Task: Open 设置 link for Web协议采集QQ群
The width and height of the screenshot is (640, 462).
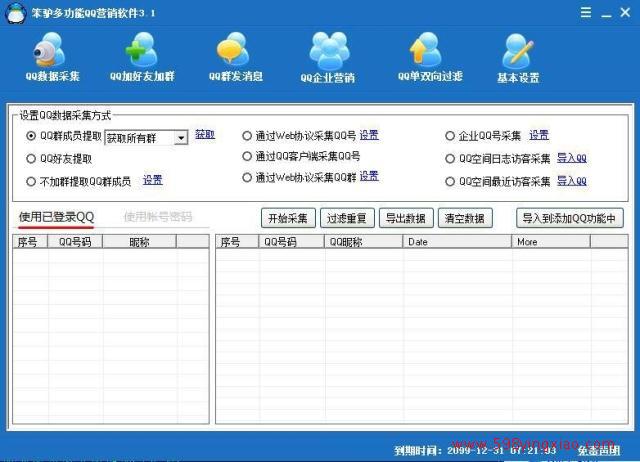Action: coord(369,176)
